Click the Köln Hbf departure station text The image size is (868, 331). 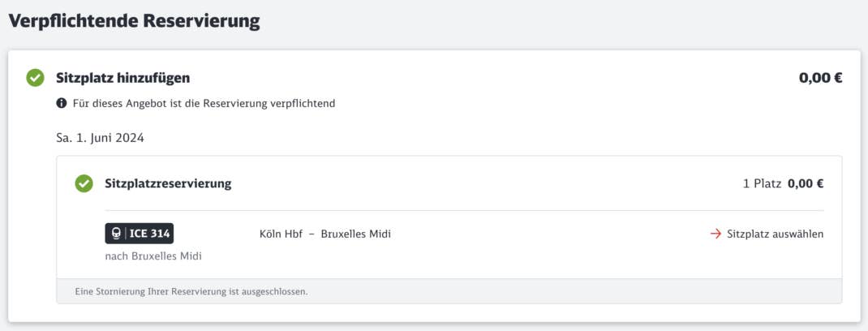coord(281,234)
